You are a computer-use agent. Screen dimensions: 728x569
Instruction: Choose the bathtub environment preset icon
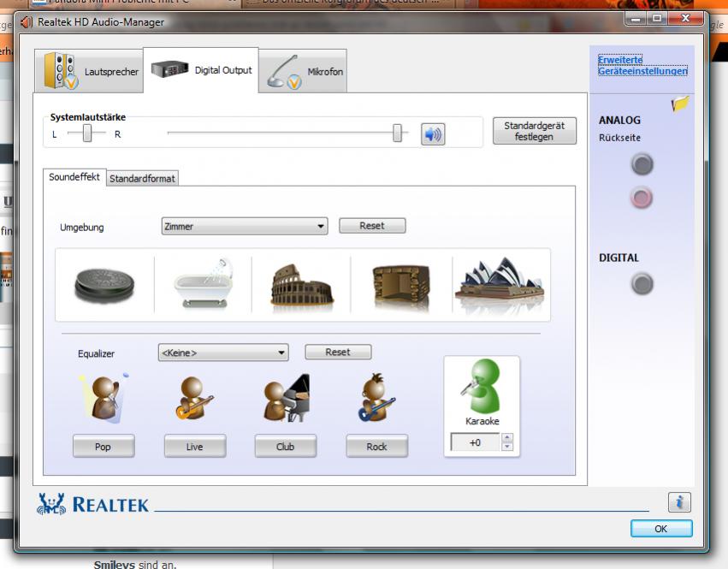click(x=204, y=283)
